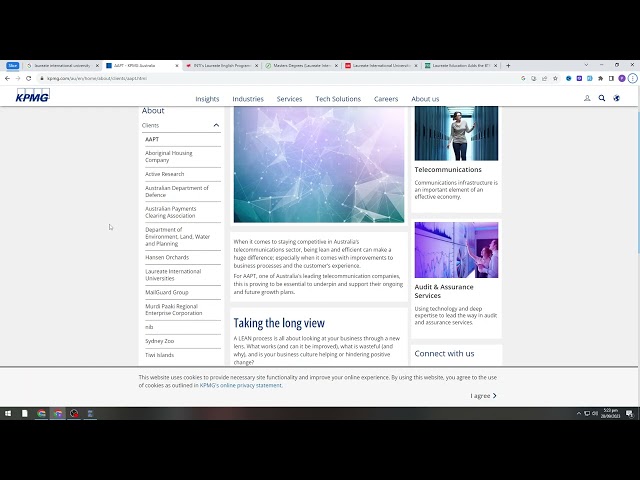Screen dimensions: 640x480
Task: Open Department of Environment, Land, Water link
Action: [177, 236]
